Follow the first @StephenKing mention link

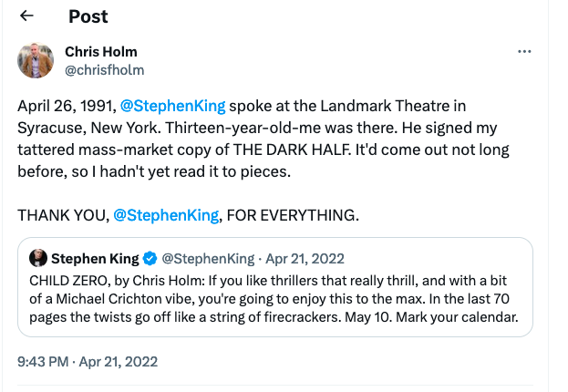coord(173,106)
